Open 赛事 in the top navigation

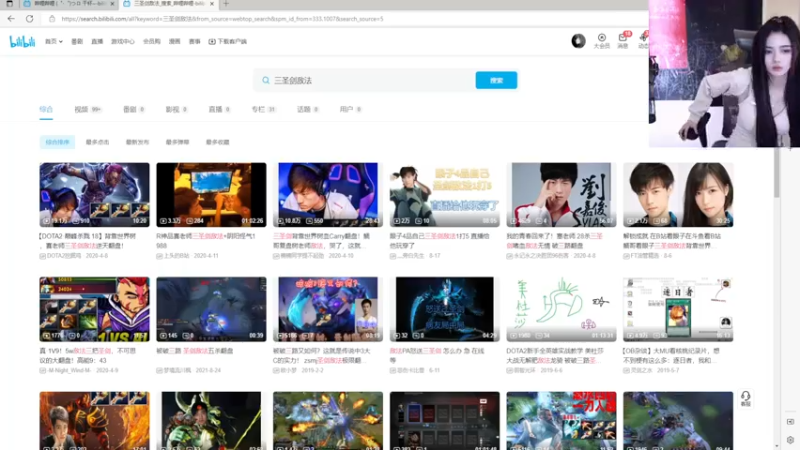coord(194,41)
